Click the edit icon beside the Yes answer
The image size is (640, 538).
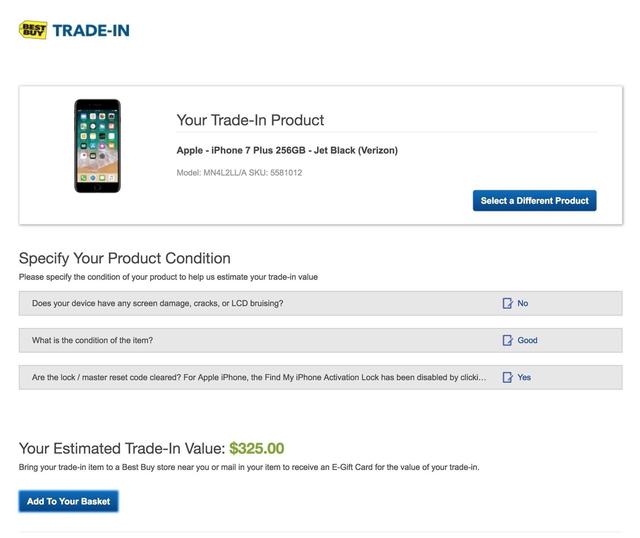[x=508, y=378]
